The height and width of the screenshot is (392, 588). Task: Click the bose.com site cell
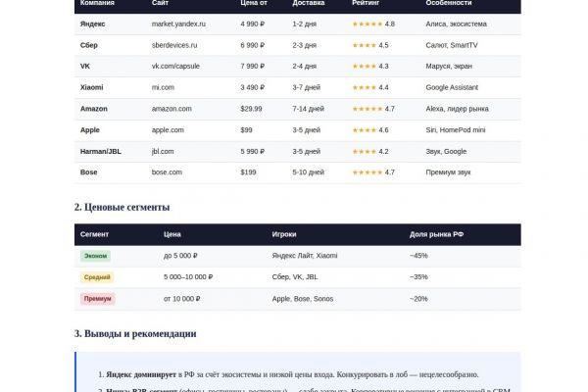point(167,172)
